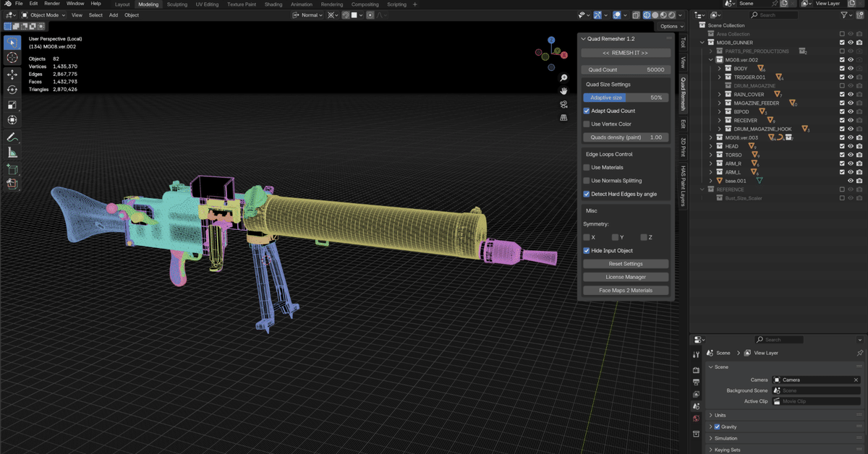Open the Object Mode dropdown
This screenshot has height=454, width=868.
43,14
